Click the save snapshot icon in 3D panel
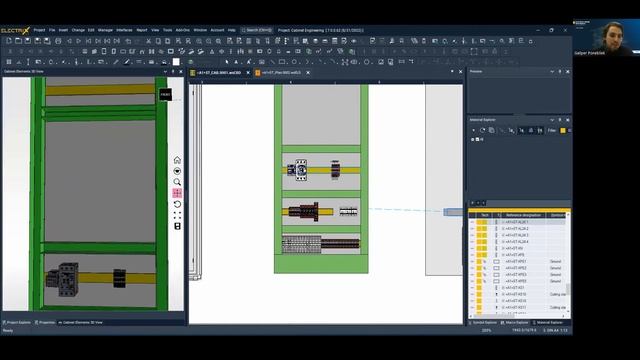This screenshot has width=640, height=360. [x=177, y=226]
